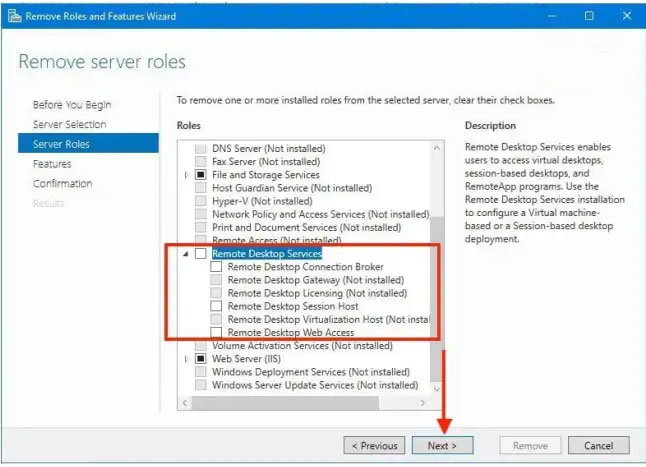Select 'Remote Desktop Virtualization Host' row
646x467 pixels.
pyautogui.click(x=329, y=320)
